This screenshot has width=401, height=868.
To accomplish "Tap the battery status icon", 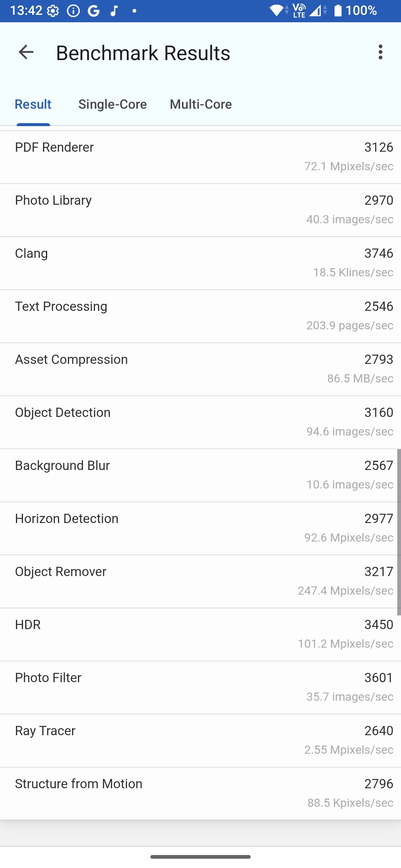I will [x=338, y=11].
